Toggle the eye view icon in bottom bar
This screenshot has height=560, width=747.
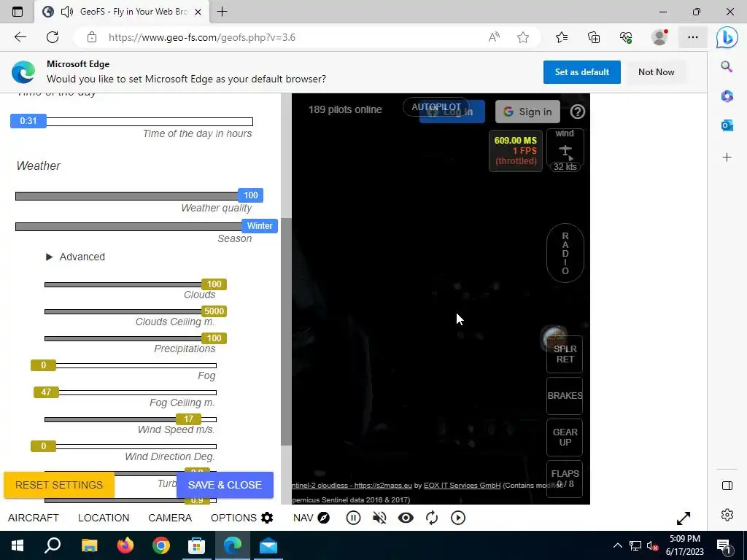(406, 518)
